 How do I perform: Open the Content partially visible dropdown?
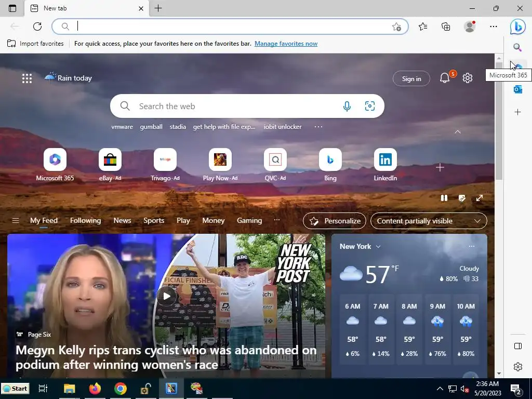coord(429,221)
